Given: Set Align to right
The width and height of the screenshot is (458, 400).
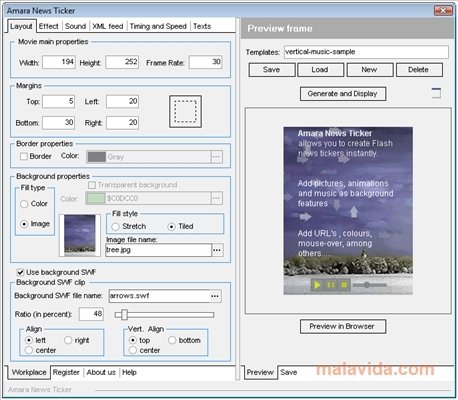Looking at the screenshot, I should 68,340.
